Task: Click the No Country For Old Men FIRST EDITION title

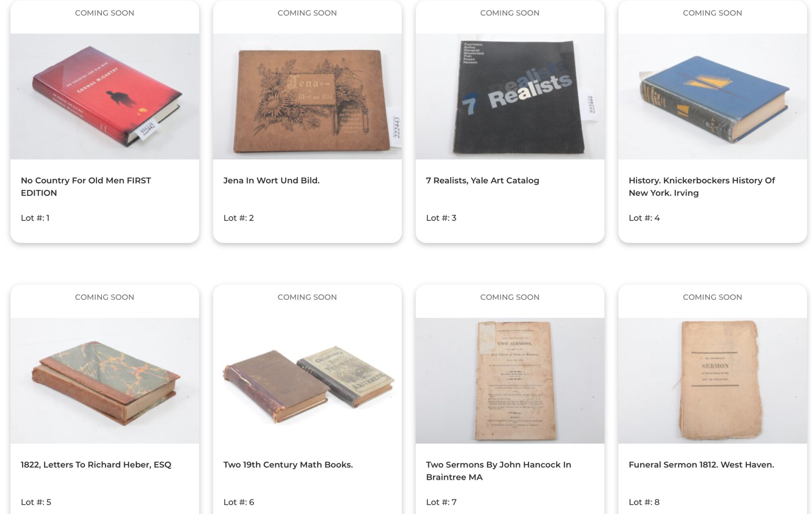Action: coord(86,186)
